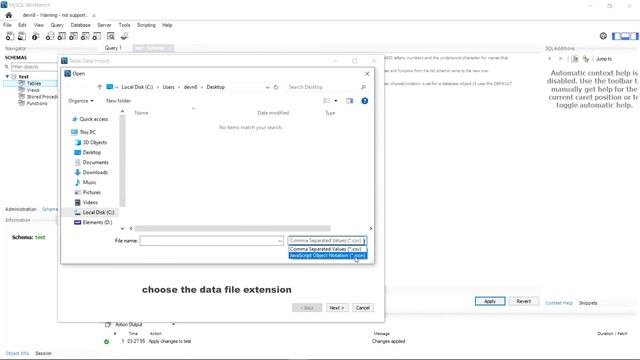Open the File menu
The height and width of the screenshot is (360, 640).
click(x=7, y=25)
